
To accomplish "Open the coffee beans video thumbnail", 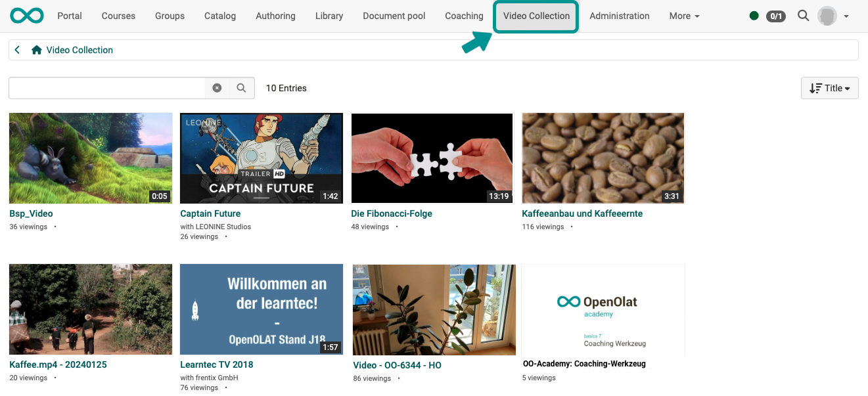I will pyautogui.click(x=603, y=158).
